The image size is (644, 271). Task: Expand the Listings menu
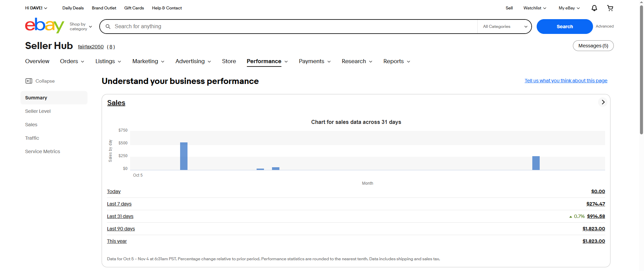[108, 61]
